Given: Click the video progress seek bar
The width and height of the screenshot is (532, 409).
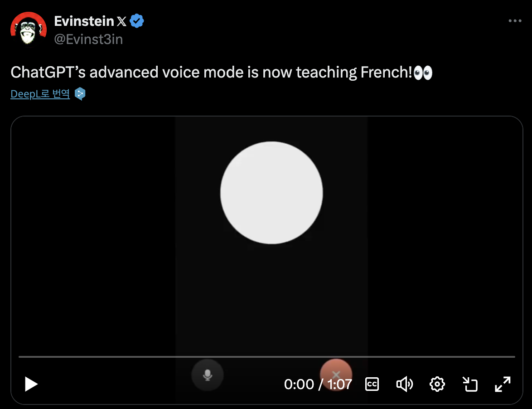Looking at the screenshot, I should tap(266, 357).
